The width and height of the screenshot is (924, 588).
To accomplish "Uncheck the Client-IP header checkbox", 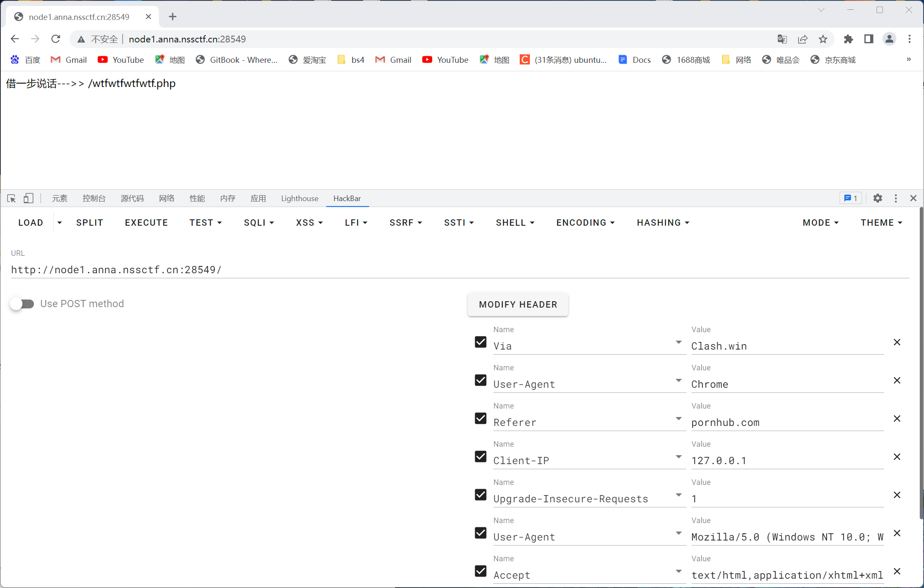I will pos(481,456).
